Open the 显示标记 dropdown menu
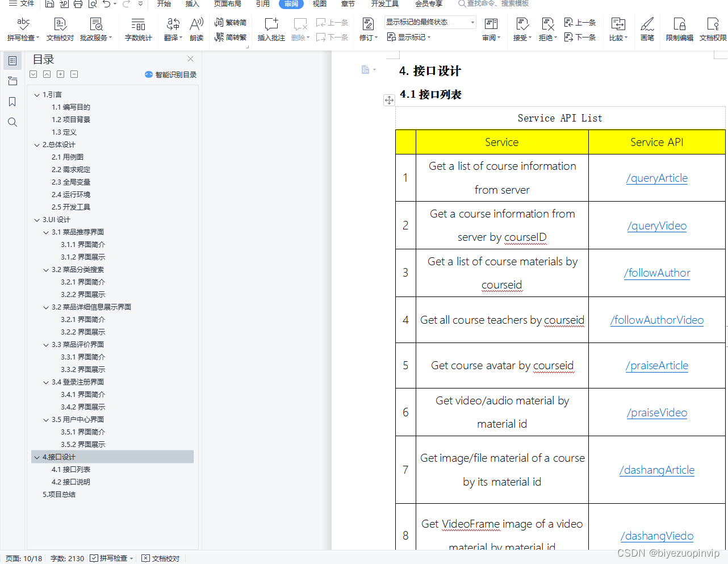The height and width of the screenshot is (564, 728). 409,37
